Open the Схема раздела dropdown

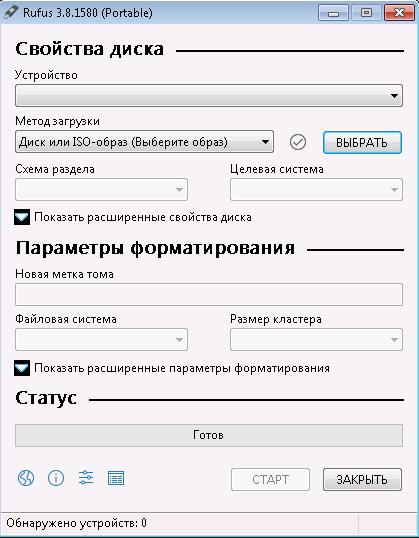coord(101,189)
